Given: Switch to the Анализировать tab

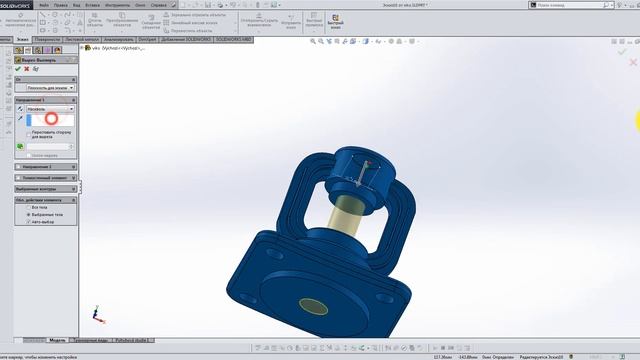Looking at the screenshot, I should point(118,40).
